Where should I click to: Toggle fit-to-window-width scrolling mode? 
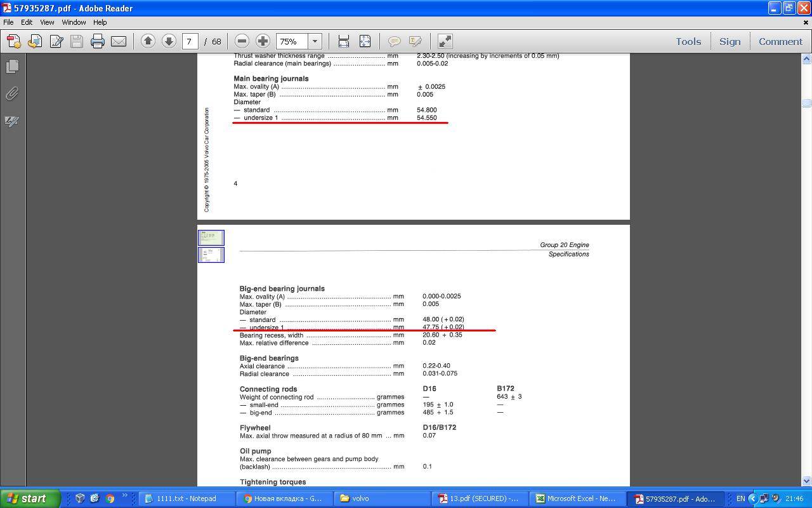(x=344, y=41)
